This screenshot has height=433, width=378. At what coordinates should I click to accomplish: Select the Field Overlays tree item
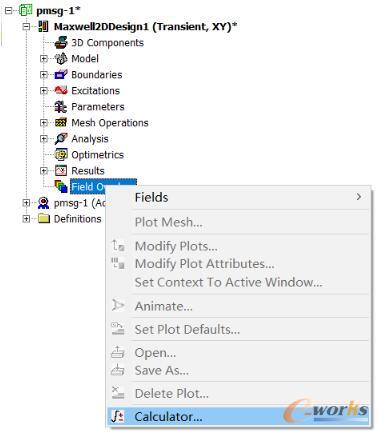[x=103, y=187]
